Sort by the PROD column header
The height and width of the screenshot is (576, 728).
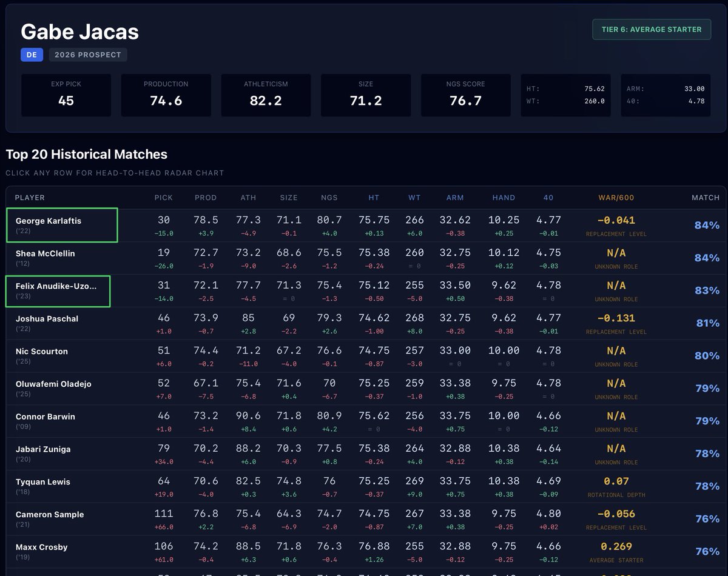tap(205, 198)
